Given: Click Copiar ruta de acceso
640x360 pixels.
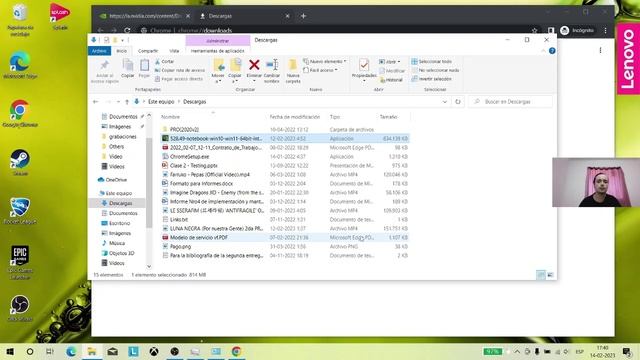Looking at the screenshot, I should coord(180,70).
